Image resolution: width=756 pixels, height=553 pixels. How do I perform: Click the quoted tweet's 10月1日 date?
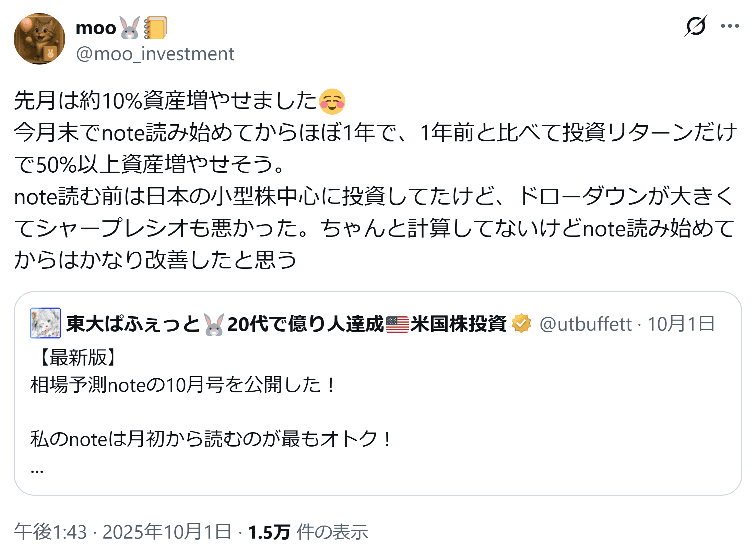(x=681, y=324)
